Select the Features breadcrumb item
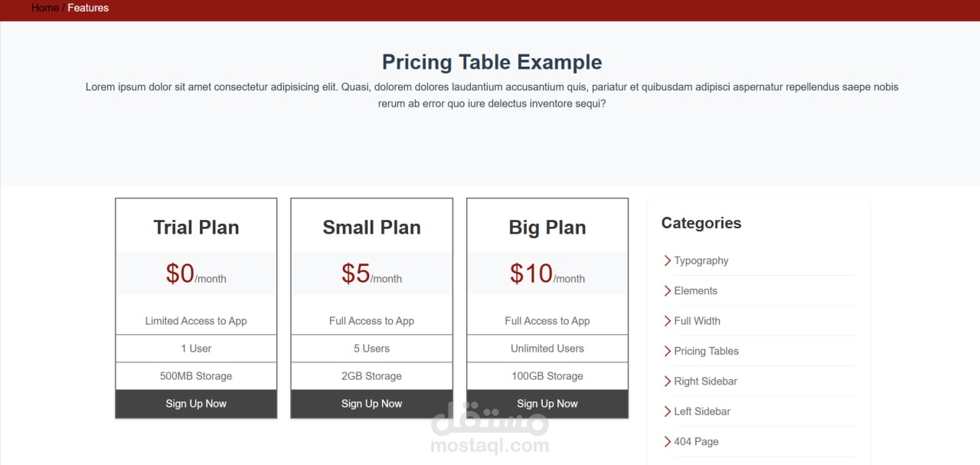The width and height of the screenshot is (980, 465). [x=88, y=8]
